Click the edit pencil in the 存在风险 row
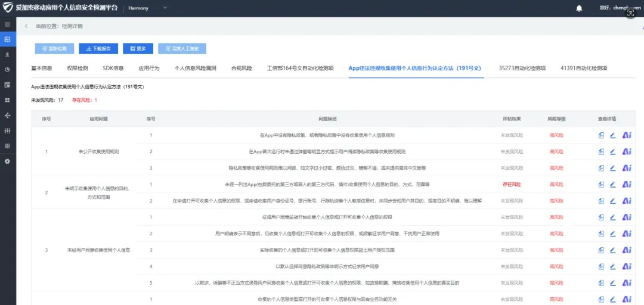This screenshot has width=644, height=305. 612,184
